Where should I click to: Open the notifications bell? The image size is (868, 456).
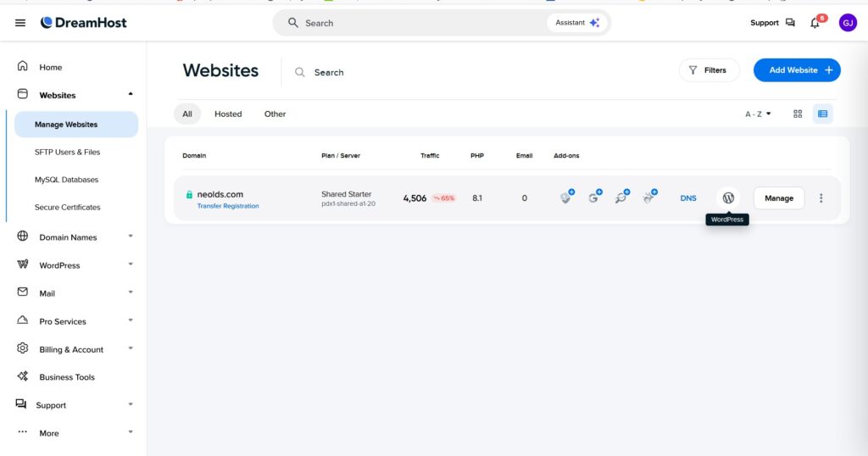(815, 23)
